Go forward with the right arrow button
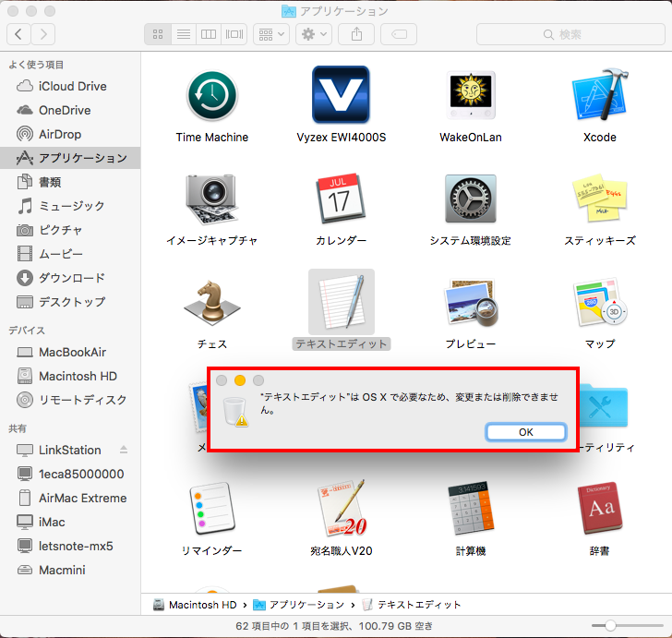The width and height of the screenshot is (672, 638). pos(42,34)
